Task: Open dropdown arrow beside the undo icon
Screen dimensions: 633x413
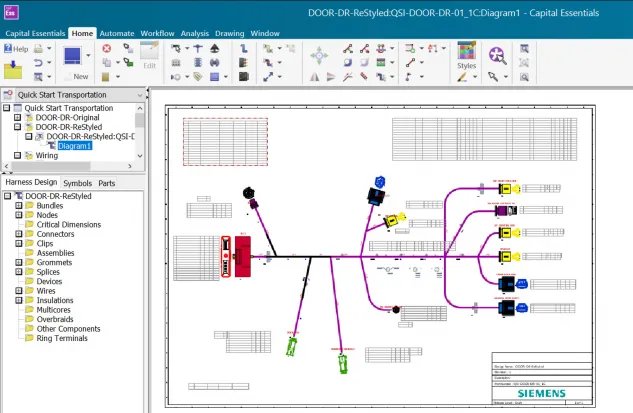Action: click(x=49, y=63)
